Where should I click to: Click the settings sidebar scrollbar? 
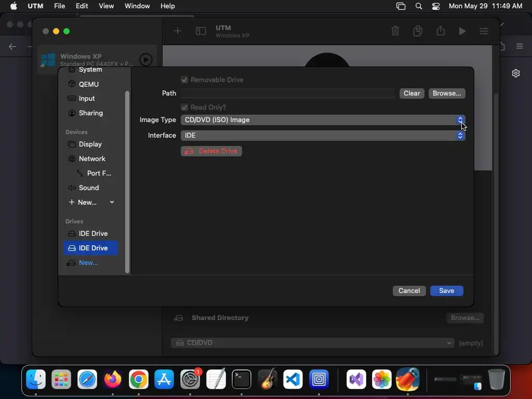pos(127,182)
